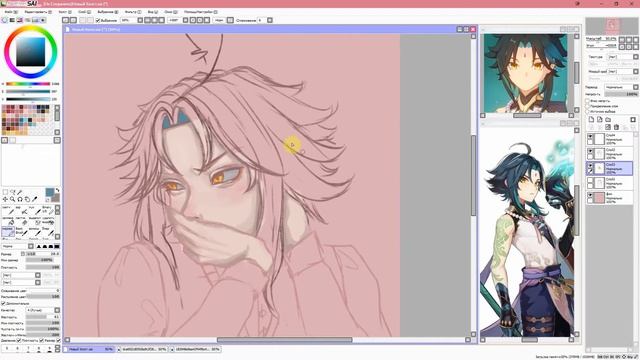Screen dimensions: 640x360
Task: Toggle the advanced brush settings checkbox
Action: tap(3, 304)
